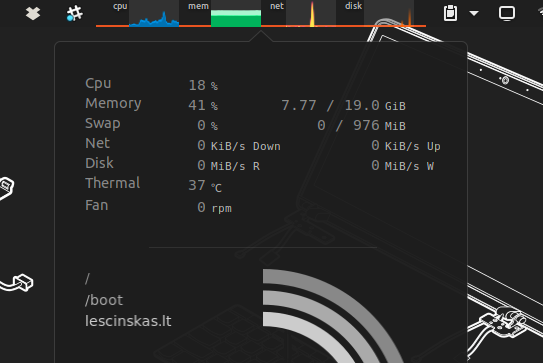
Task: Click the 0 MiB/s R disk value
Action: coord(229,166)
